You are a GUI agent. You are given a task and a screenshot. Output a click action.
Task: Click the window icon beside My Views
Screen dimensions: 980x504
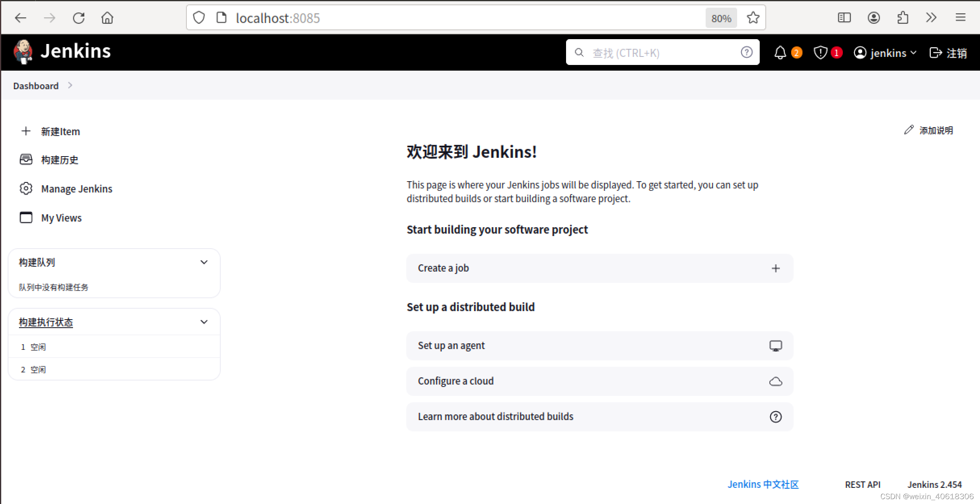[x=26, y=217]
